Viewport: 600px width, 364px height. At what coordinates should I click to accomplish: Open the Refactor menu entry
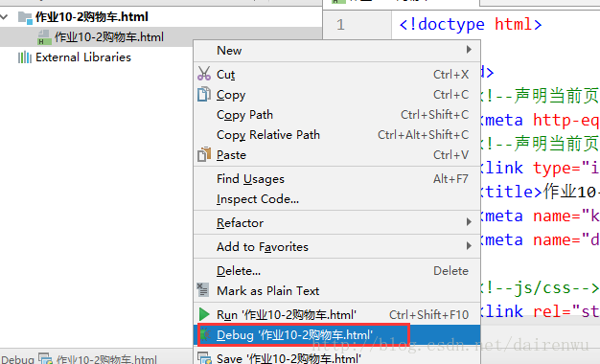tap(337, 222)
